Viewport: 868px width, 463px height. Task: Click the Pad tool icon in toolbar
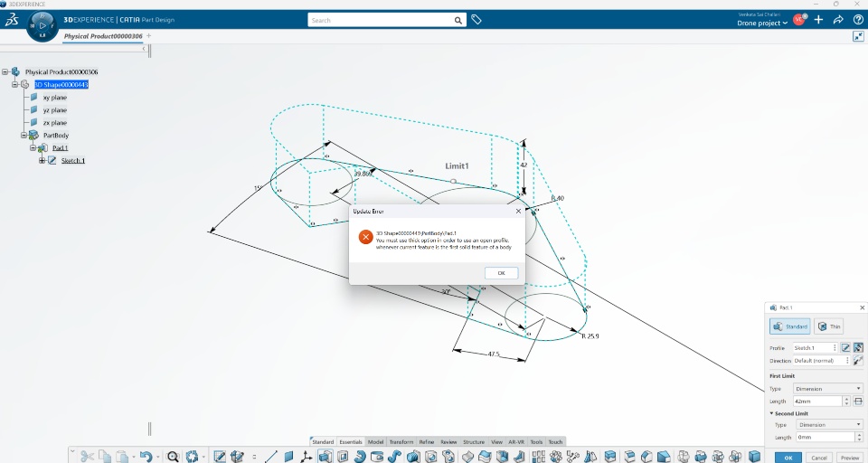point(325,457)
